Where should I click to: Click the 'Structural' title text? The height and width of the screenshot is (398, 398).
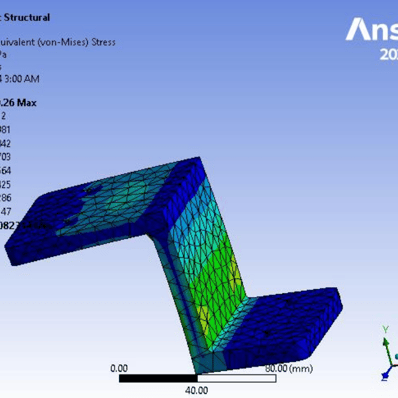click(27, 17)
